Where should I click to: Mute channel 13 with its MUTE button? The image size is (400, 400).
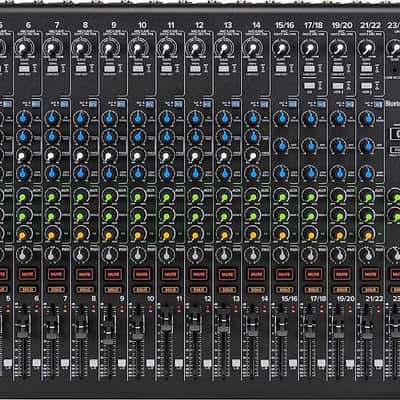coord(227,275)
